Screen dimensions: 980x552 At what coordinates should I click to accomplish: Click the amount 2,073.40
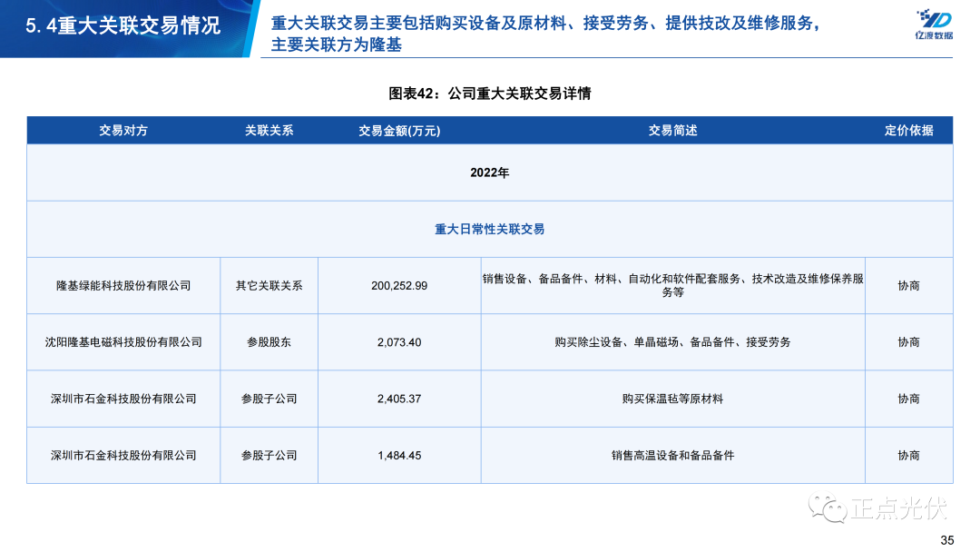pyautogui.click(x=399, y=342)
